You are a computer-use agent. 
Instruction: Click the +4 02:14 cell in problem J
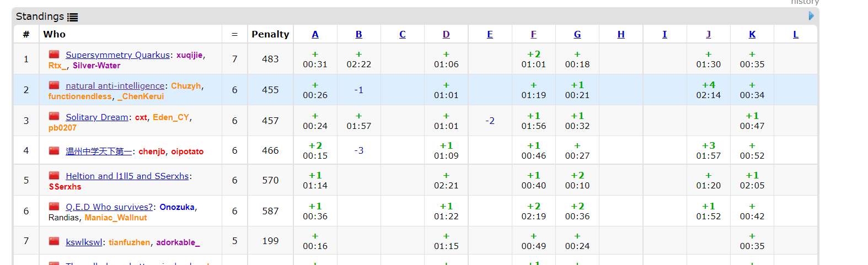(x=708, y=90)
